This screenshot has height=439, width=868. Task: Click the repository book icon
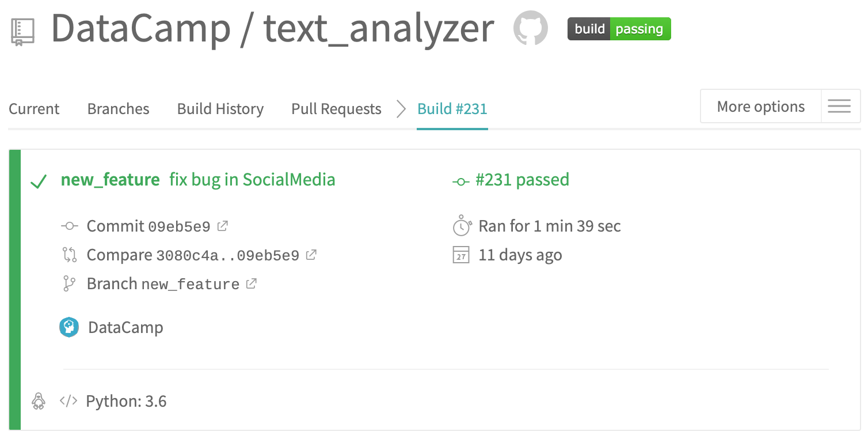coord(23,32)
